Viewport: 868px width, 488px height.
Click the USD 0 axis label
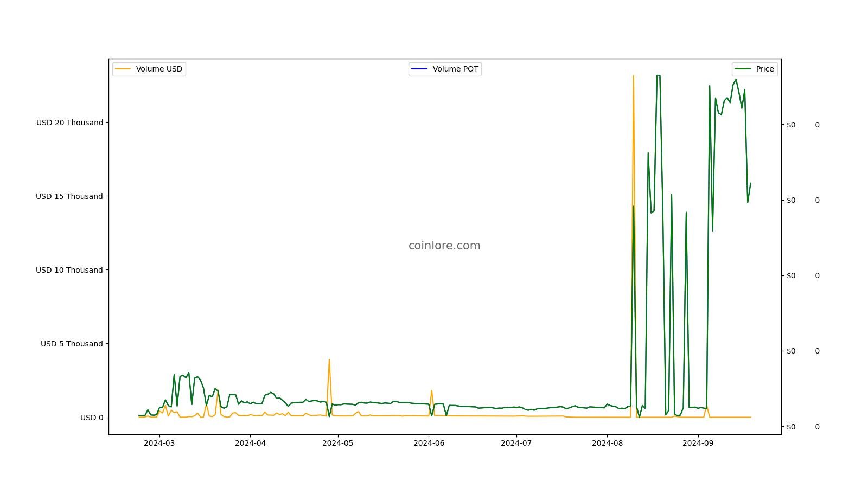click(92, 418)
